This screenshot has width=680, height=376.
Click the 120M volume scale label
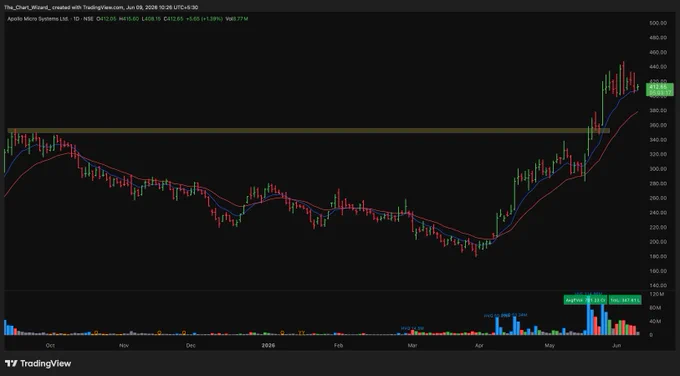(x=658, y=294)
